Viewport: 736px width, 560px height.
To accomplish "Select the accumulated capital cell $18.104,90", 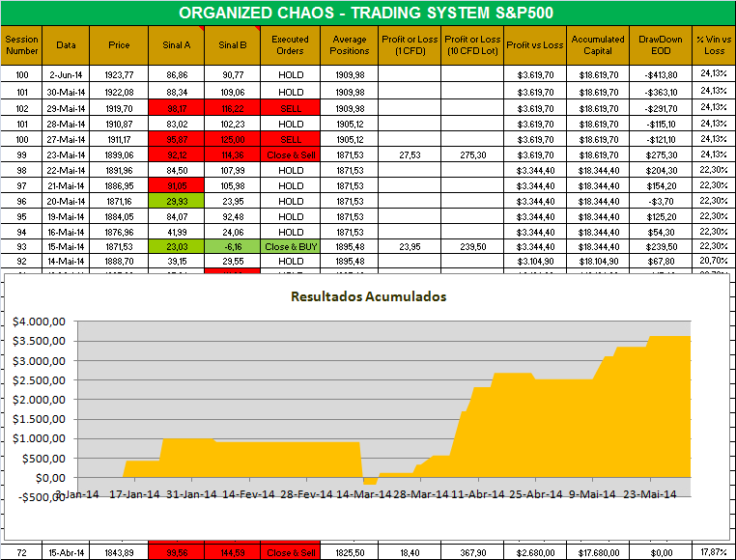I will pyautogui.click(x=598, y=261).
